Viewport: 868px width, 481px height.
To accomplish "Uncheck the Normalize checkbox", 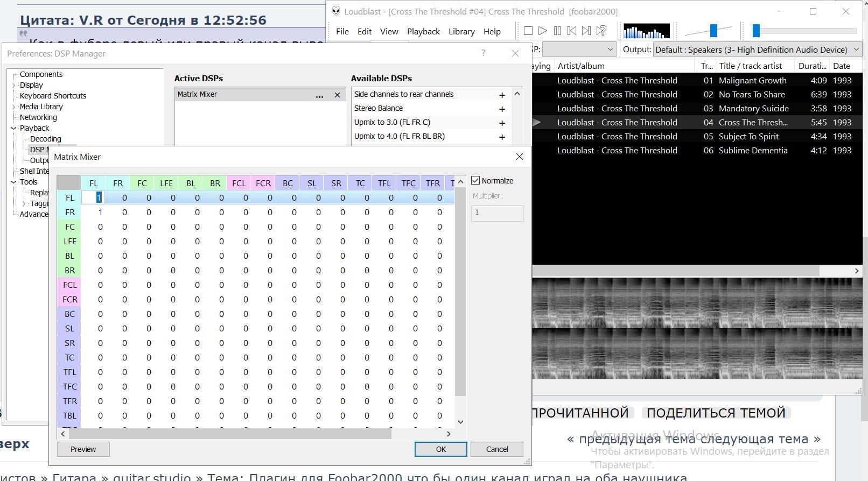I will pos(475,181).
